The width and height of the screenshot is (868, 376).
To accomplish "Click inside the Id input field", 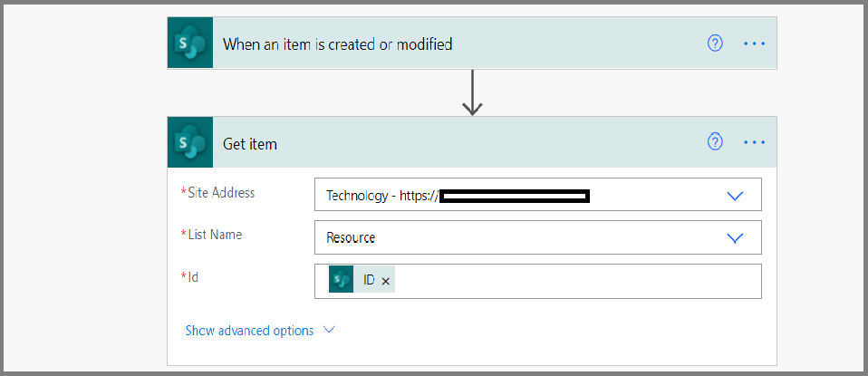I will pyautogui.click(x=538, y=281).
